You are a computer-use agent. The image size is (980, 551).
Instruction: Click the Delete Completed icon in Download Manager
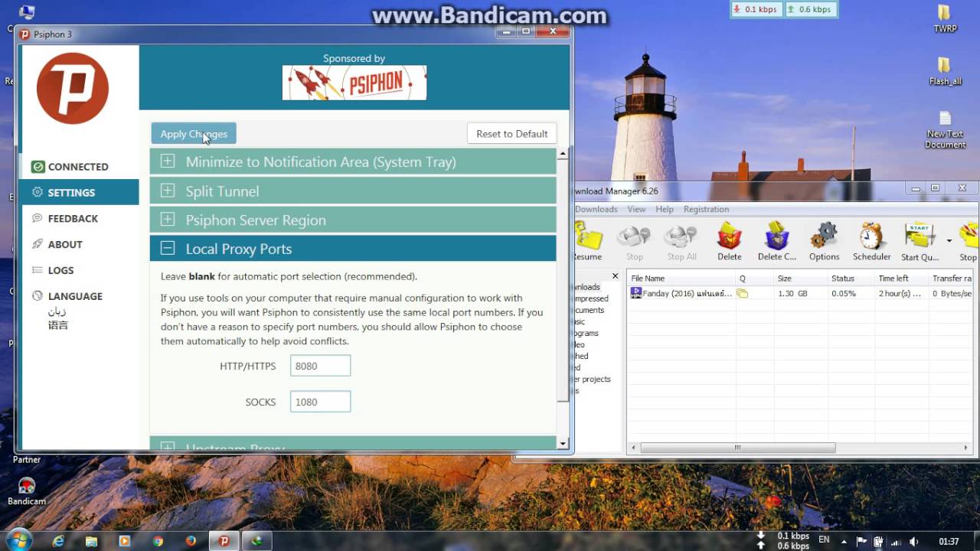pyautogui.click(x=777, y=241)
